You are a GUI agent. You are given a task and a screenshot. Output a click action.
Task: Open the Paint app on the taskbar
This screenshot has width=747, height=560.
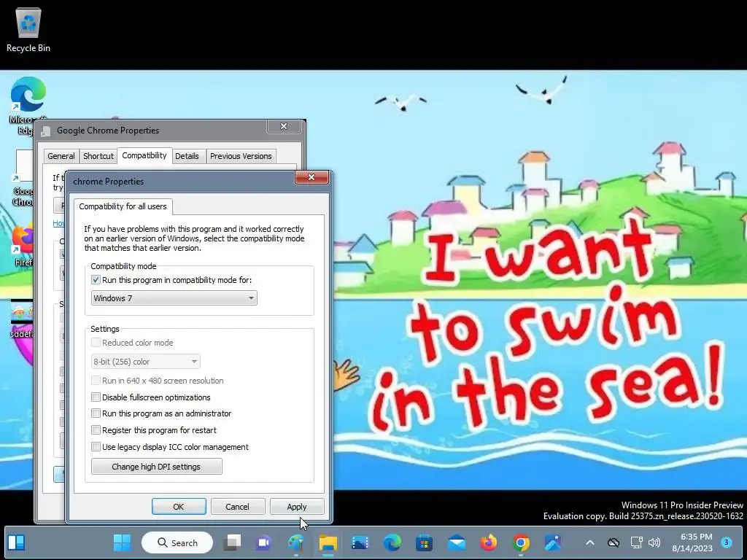296,542
